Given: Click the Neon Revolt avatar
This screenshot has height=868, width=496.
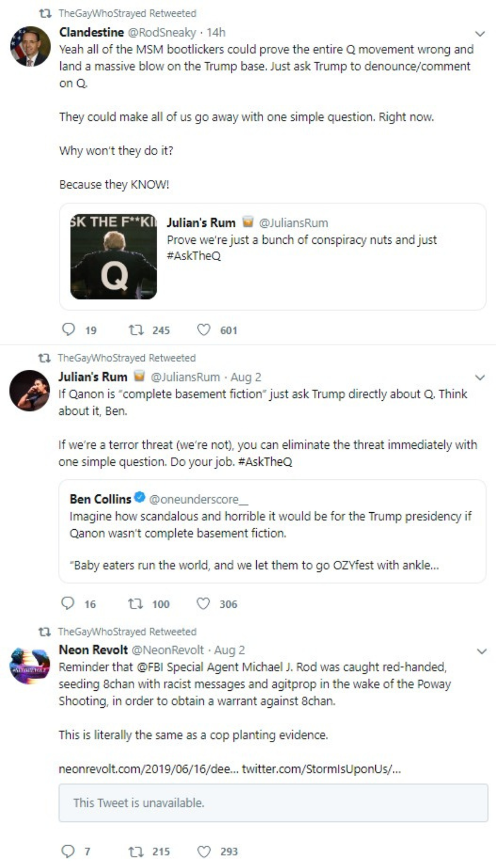Looking at the screenshot, I should point(30,666).
